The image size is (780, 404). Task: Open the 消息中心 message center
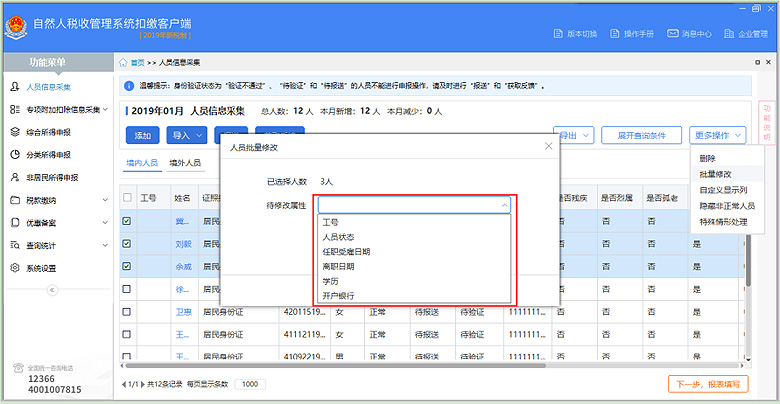690,34
